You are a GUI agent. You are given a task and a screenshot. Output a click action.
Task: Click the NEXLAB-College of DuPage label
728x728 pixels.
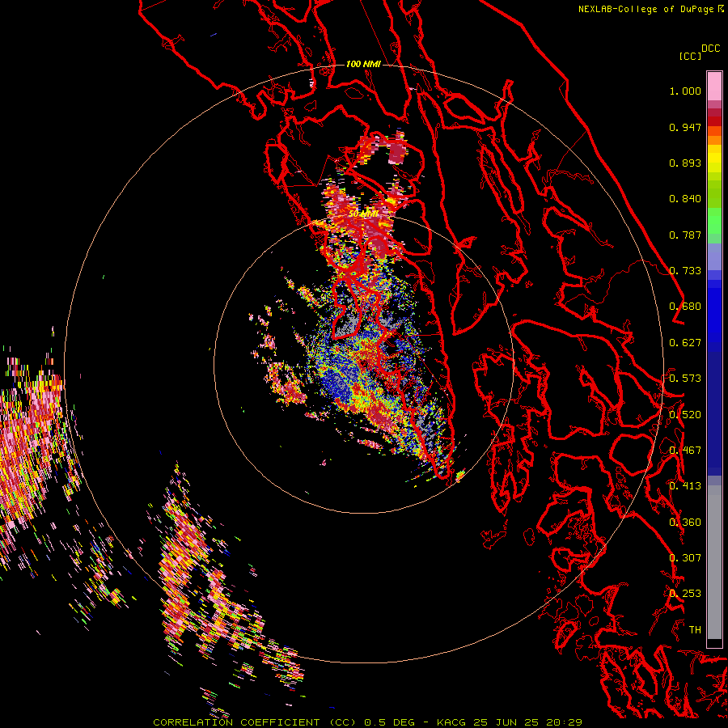[x=645, y=9]
